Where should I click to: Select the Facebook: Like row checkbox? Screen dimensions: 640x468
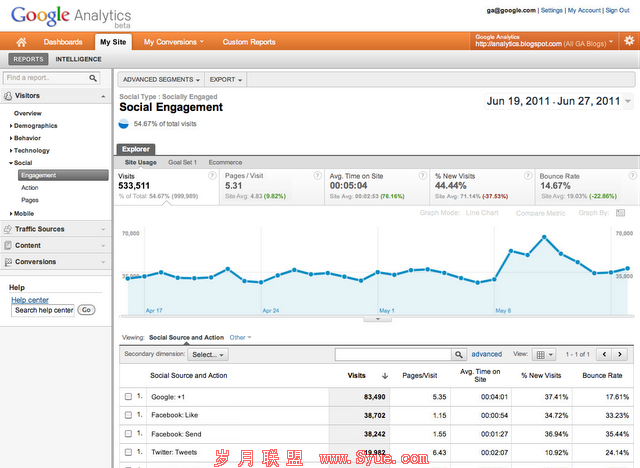pos(128,416)
